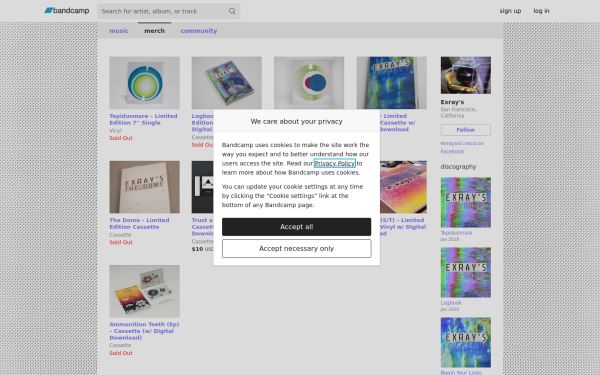Switch to the music tab
The width and height of the screenshot is (600, 375).
pyautogui.click(x=119, y=31)
